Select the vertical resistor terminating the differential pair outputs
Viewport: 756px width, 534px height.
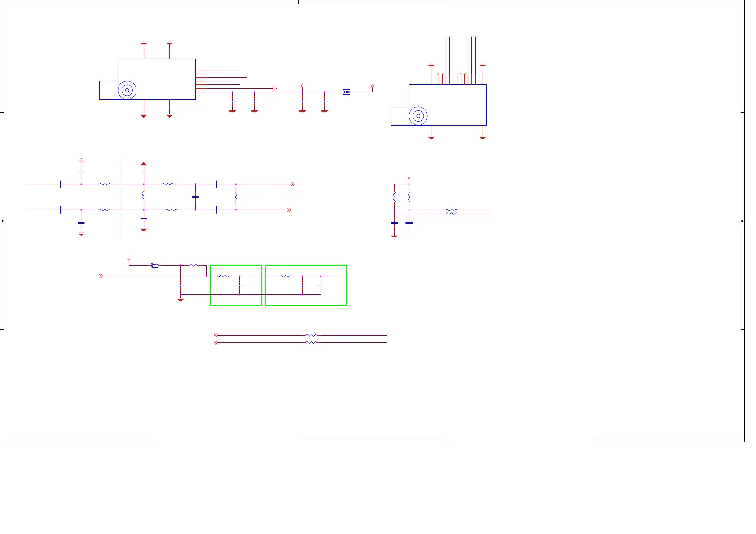[x=236, y=197]
